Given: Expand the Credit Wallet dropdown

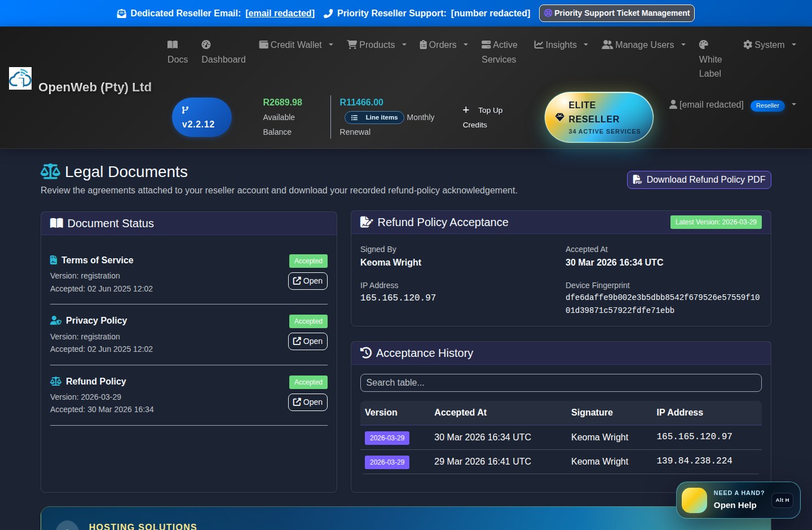Looking at the screenshot, I should 331,45.
